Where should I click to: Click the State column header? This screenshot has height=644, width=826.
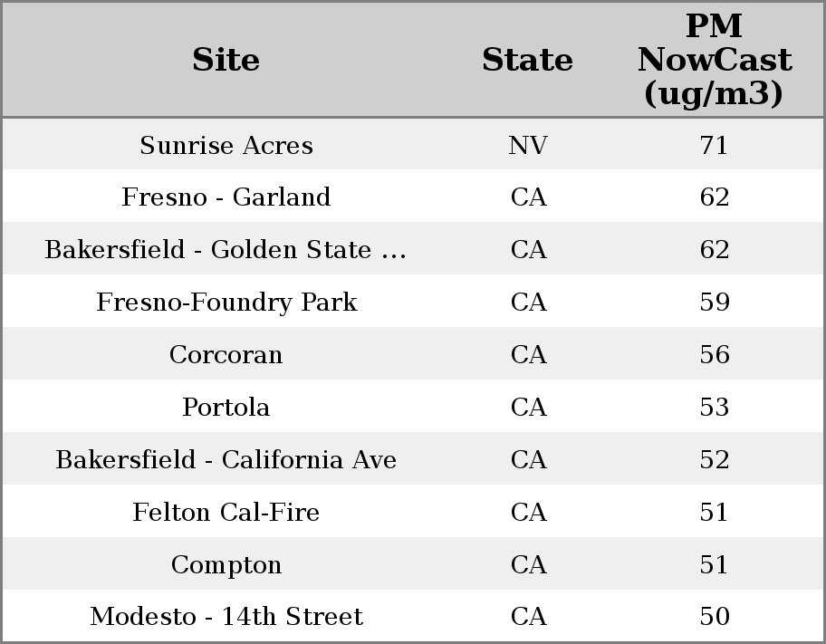coord(527,60)
